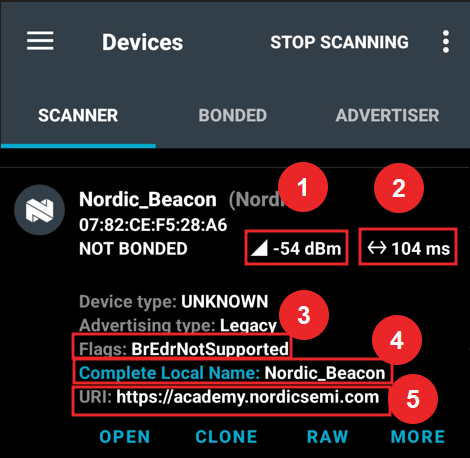
Task: Click red annotation marker number 4
Action: click(397, 340)
